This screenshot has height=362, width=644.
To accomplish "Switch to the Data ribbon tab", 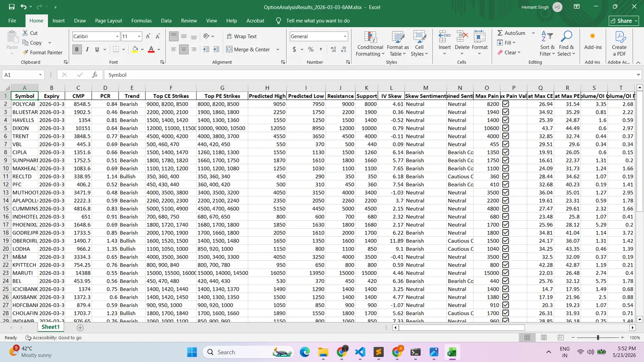I will click(x=166, y=21).
